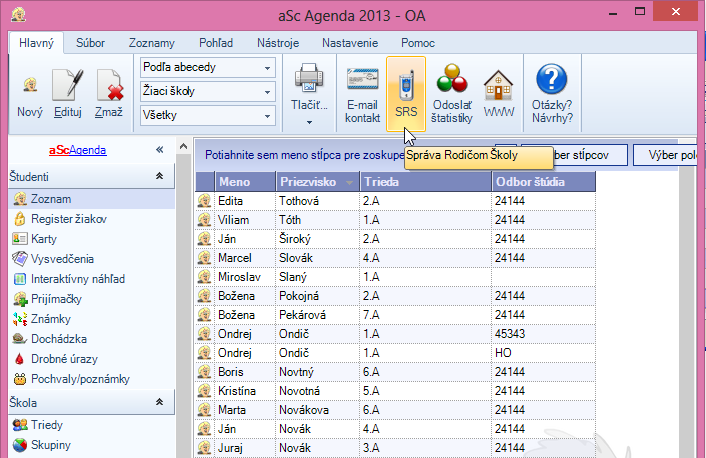
Task: Open the WWW house icon
Action: [x=498, y=85]
